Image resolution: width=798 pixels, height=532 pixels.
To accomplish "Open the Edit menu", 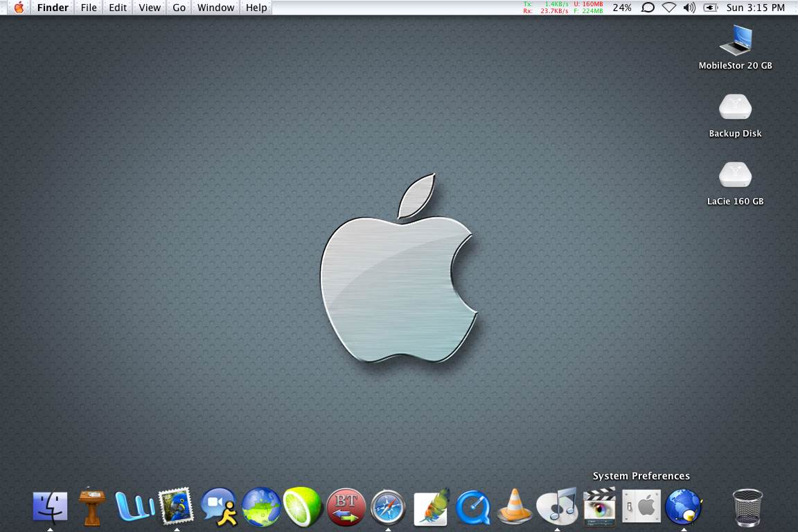I will click(118, 8).
